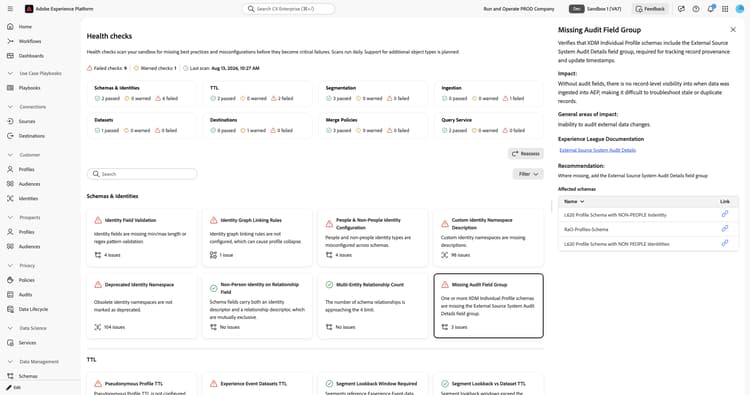Collapse the Customer sidebar section
750x395 pixels.
[10, 155]
